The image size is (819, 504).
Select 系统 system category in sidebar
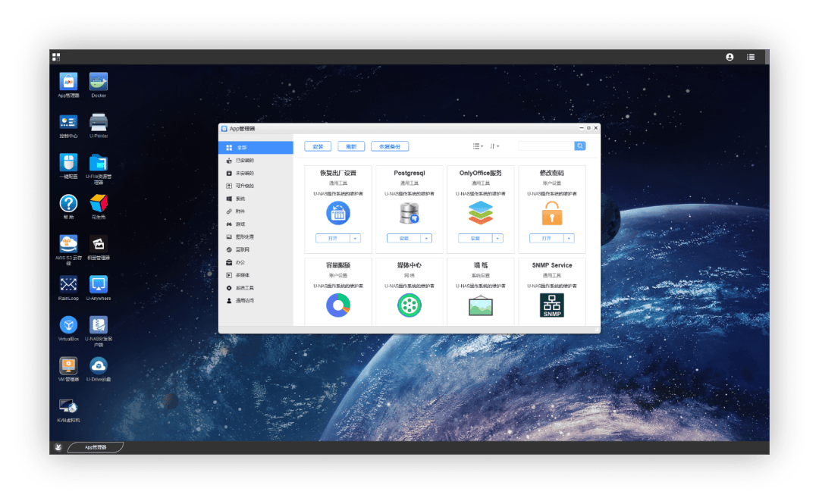(256, 199)
